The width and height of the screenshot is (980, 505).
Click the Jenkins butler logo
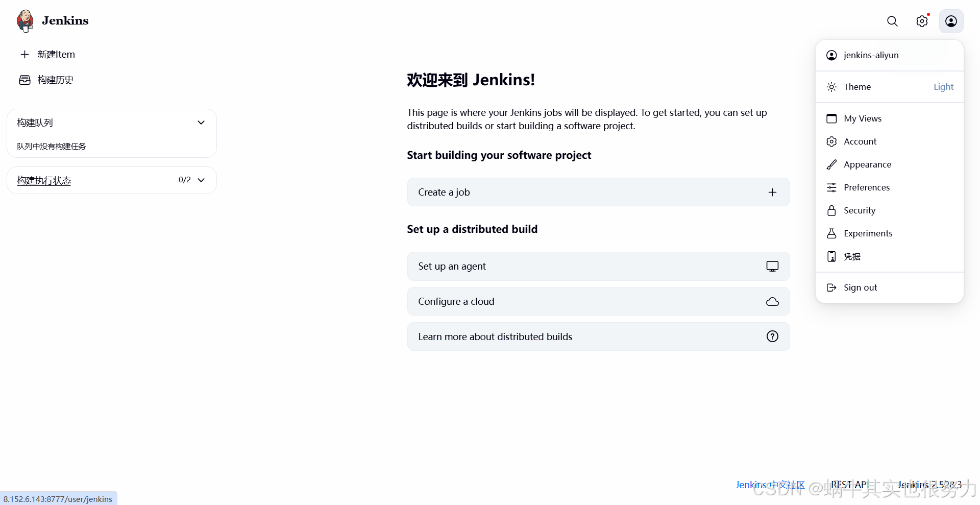(x=25, y=21)
